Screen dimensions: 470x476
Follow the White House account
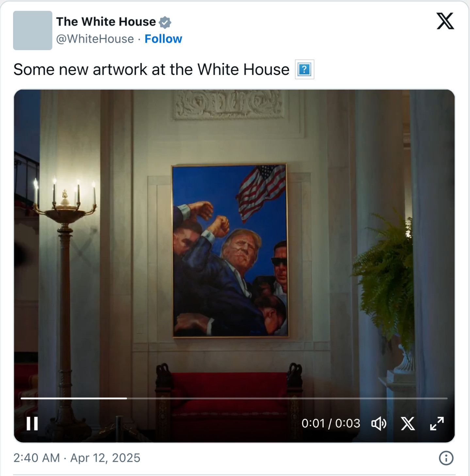163,39
